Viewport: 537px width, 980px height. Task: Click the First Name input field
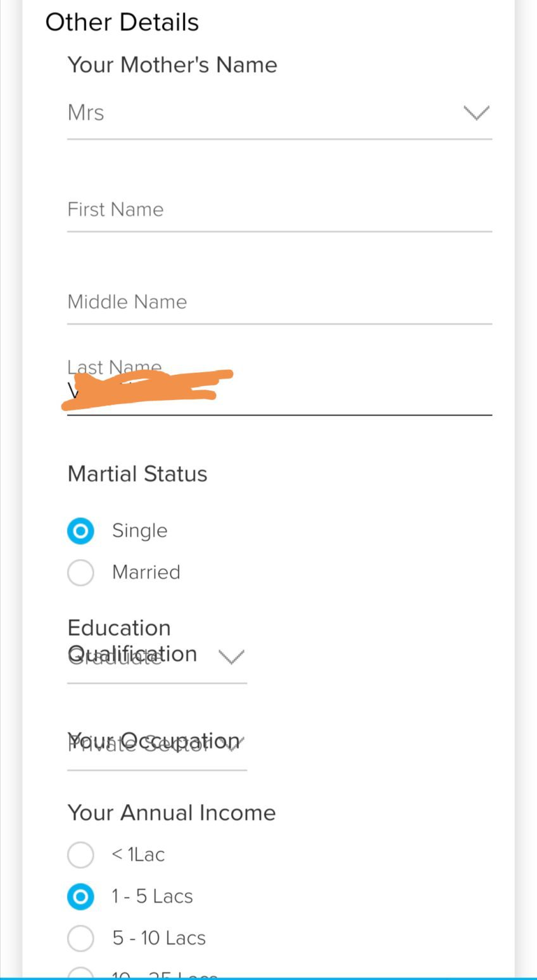pos(279,210)
